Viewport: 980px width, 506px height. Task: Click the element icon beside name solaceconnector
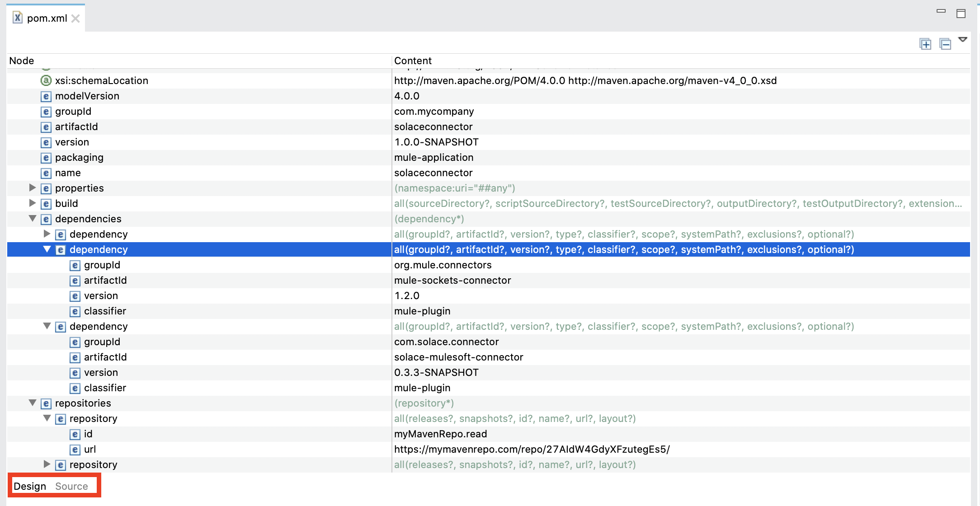click(46, 173)
